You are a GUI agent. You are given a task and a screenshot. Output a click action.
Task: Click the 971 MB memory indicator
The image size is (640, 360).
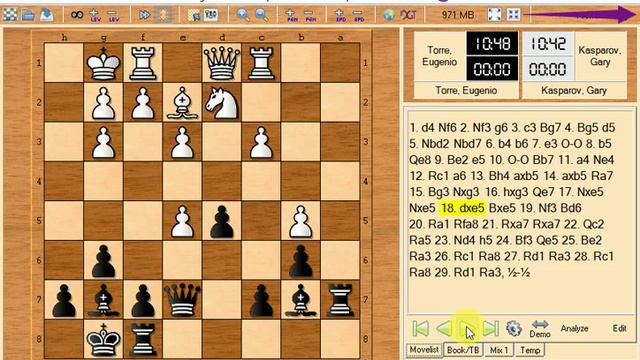[x=457, y=15]
